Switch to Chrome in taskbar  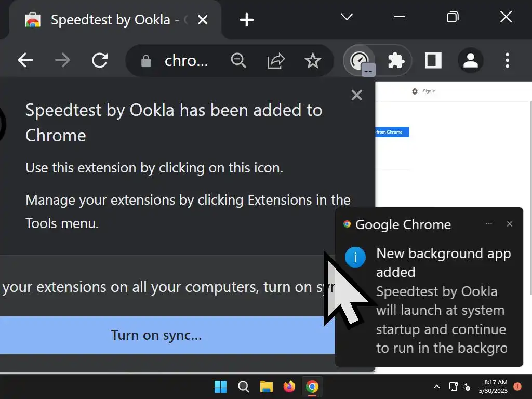(x=312, y=387)
